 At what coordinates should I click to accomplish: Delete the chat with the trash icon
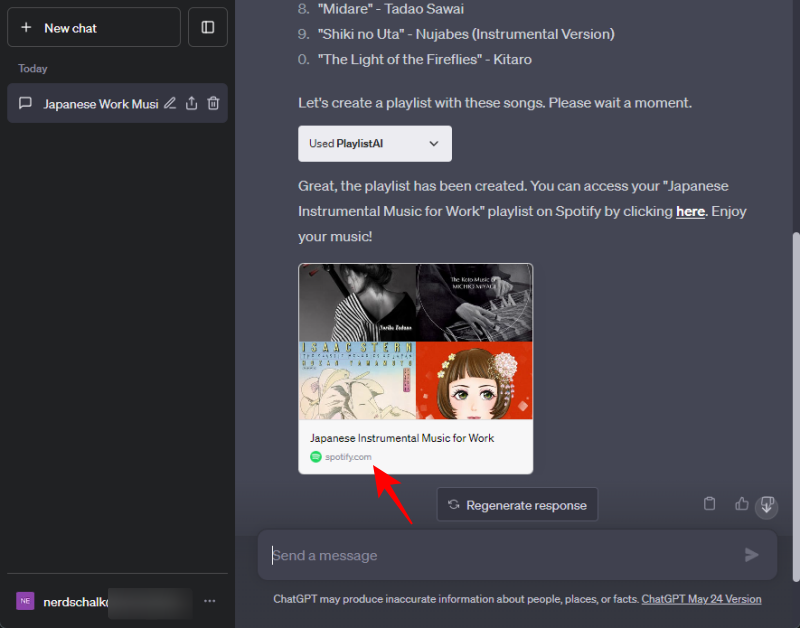[x=213, y=102]
